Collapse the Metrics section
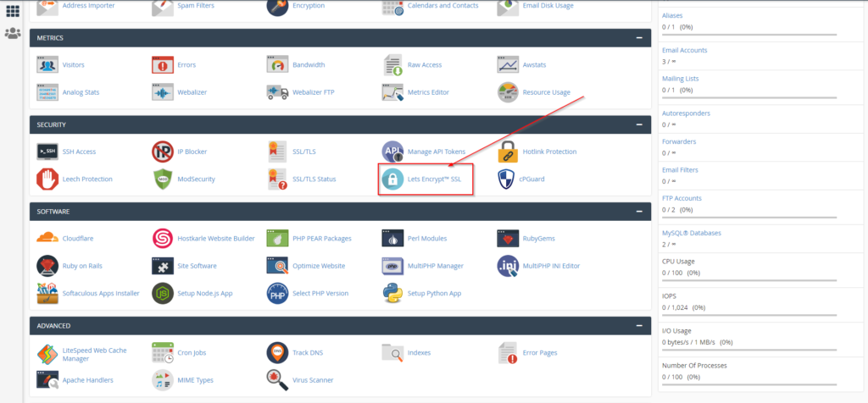Viewport: 868px width, 403px height. pyautogui.click(x=638, y=38)
